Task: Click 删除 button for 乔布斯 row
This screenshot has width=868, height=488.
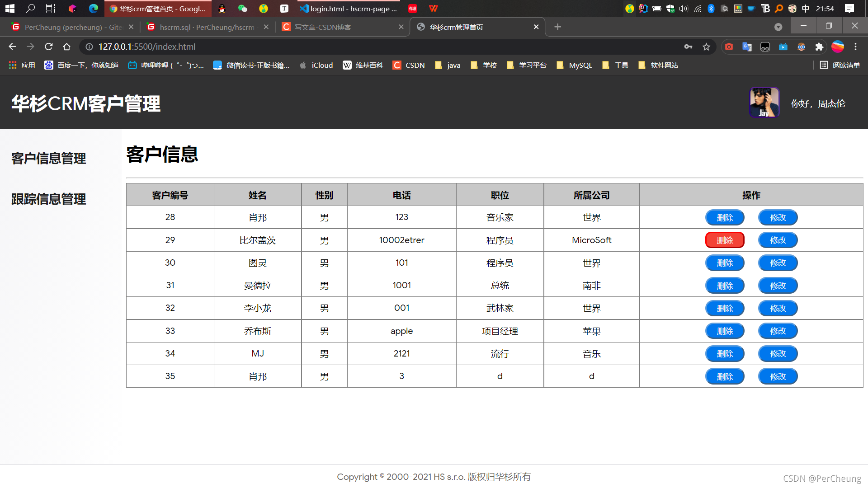Action: [x=725, y=331]
